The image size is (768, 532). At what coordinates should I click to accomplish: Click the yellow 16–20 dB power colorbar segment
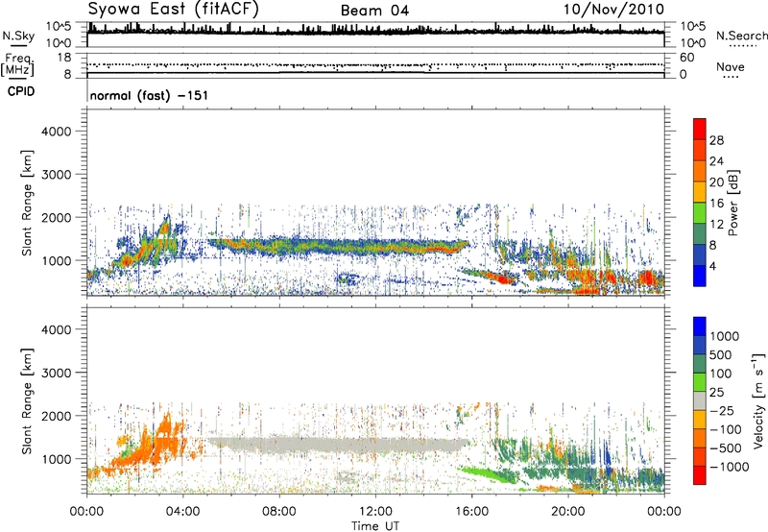pyautogui.click(x=700, y=192)
